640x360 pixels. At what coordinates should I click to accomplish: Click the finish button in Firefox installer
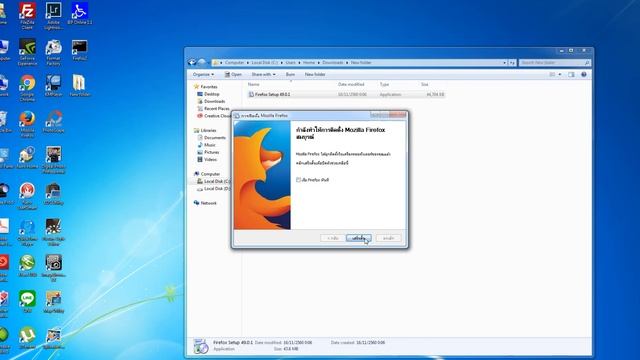click(358, 238)
